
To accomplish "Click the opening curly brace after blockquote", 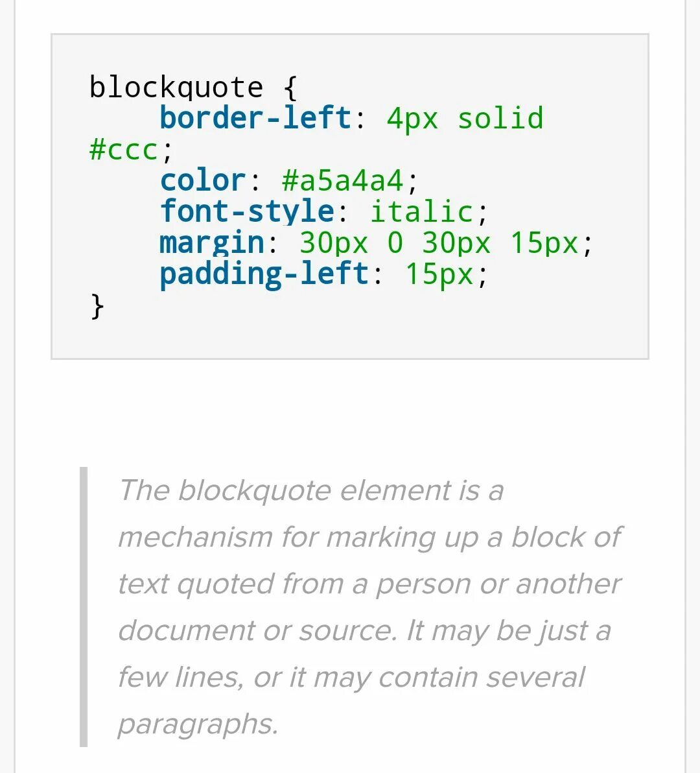I will point(290,88).
